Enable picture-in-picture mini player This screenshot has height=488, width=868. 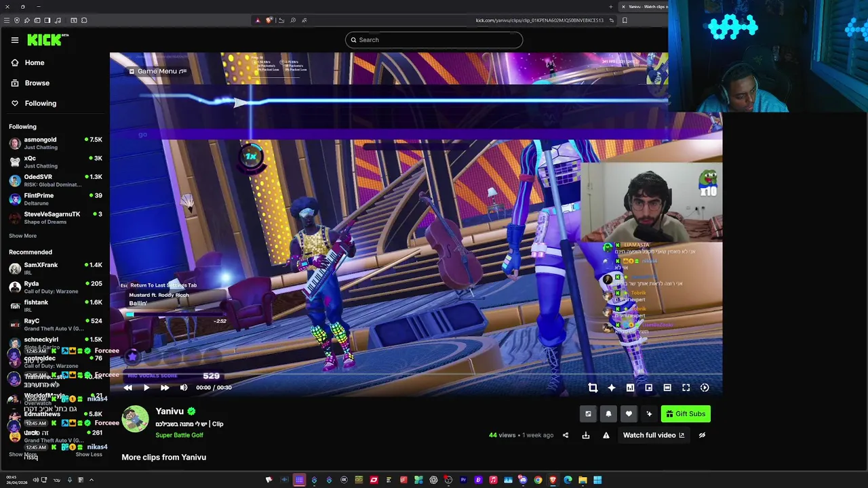649,388
